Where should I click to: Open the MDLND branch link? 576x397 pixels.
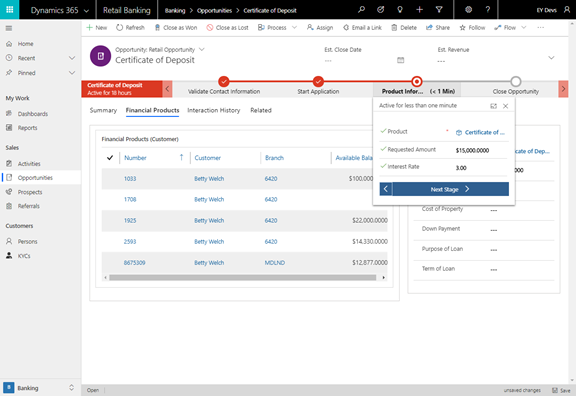pyautogui.click(x=275, y=263)
